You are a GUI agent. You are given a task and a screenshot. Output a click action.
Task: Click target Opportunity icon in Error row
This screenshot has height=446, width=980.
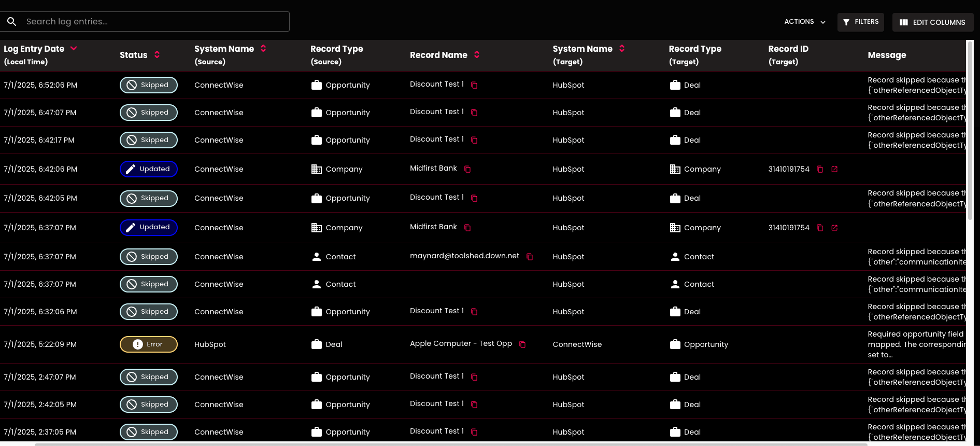675,344
